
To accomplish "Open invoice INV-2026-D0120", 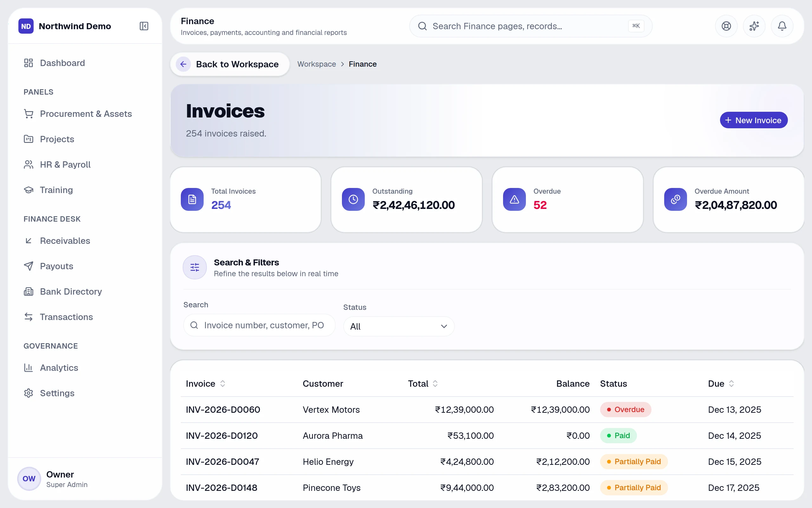I will point(222,436).
